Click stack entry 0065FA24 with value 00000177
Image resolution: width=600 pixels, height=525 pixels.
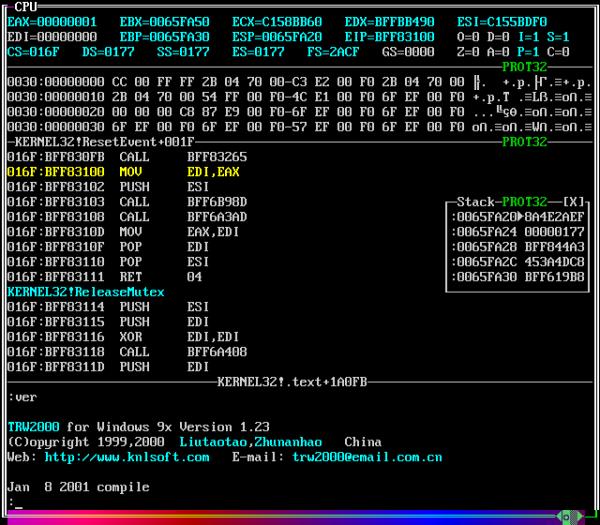click(518, 232)
